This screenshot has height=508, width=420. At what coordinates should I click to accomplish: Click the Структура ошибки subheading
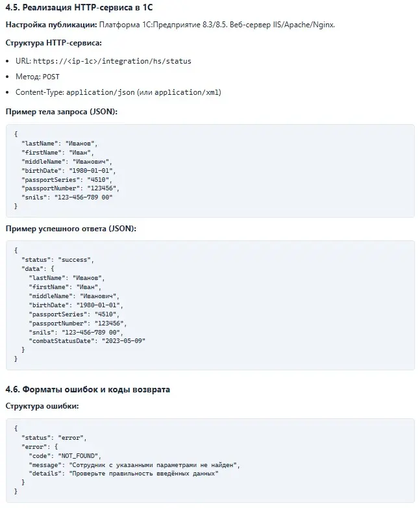click(x=42, y=406)
